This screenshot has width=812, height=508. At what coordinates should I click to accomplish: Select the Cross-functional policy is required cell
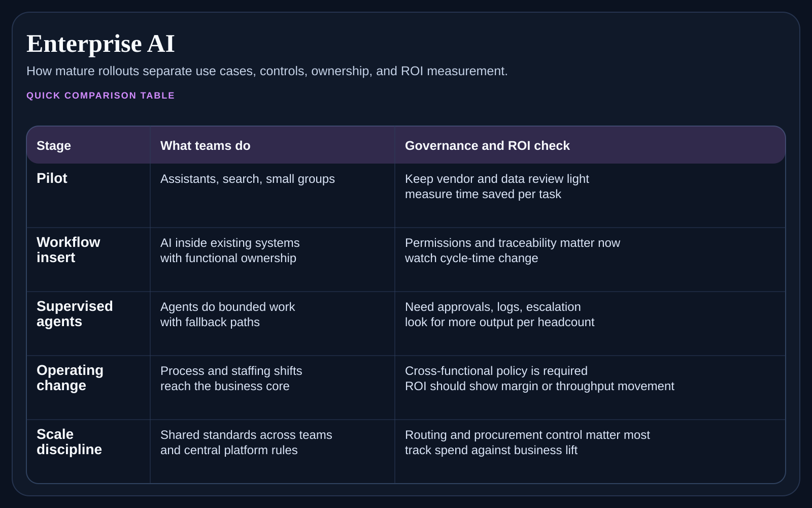[539, 378]
